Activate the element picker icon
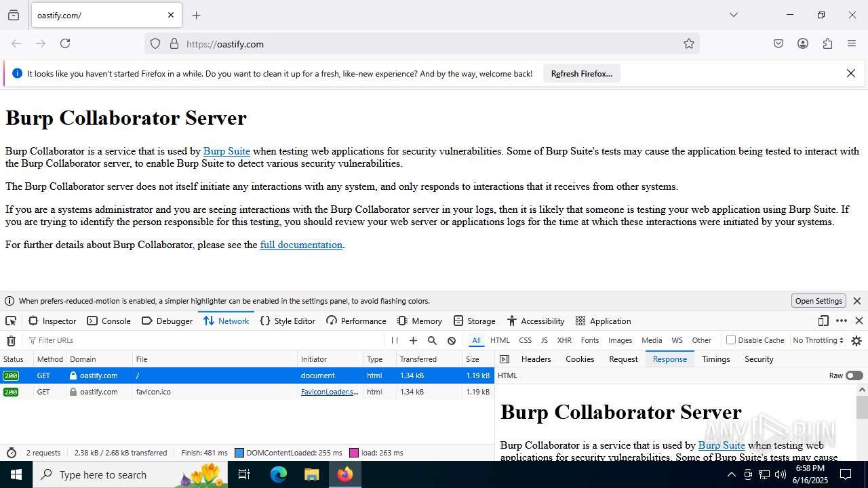This screenshot has width=868, height=488. (11, 321)
